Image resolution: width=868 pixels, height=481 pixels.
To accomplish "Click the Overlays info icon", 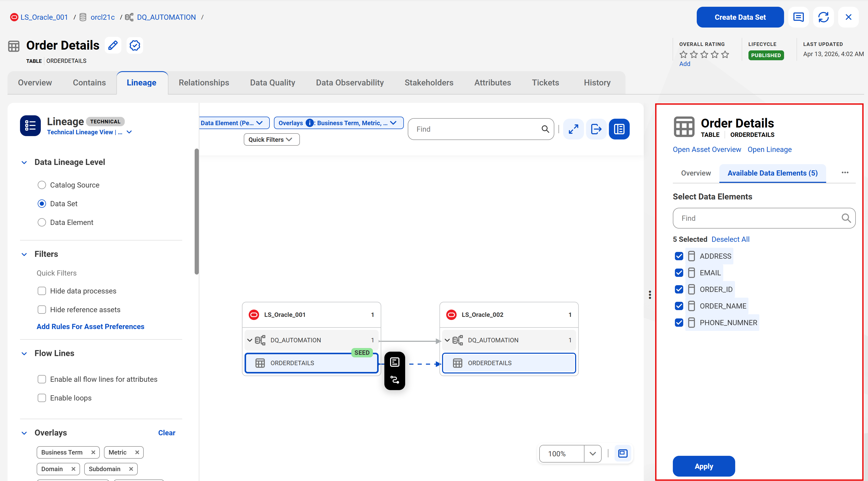I will pyautogui.click(x=309, y=123).
